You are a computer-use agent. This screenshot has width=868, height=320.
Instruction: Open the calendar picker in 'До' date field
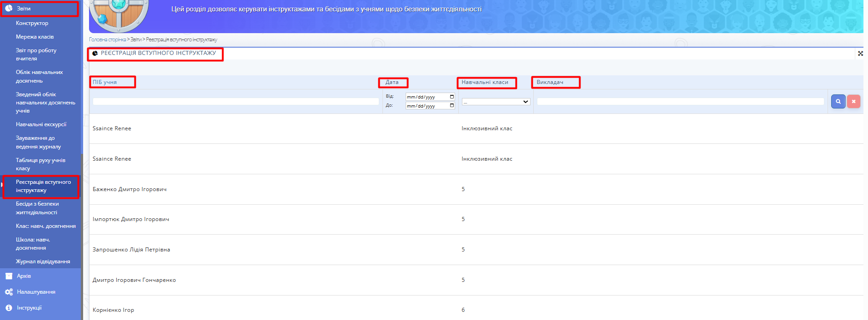coord(451,106)
